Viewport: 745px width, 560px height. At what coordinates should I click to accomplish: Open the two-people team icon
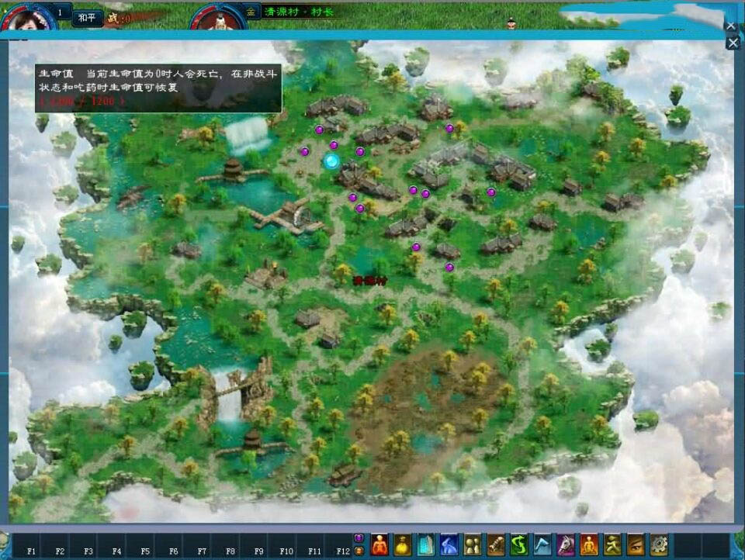coord(473,544)
